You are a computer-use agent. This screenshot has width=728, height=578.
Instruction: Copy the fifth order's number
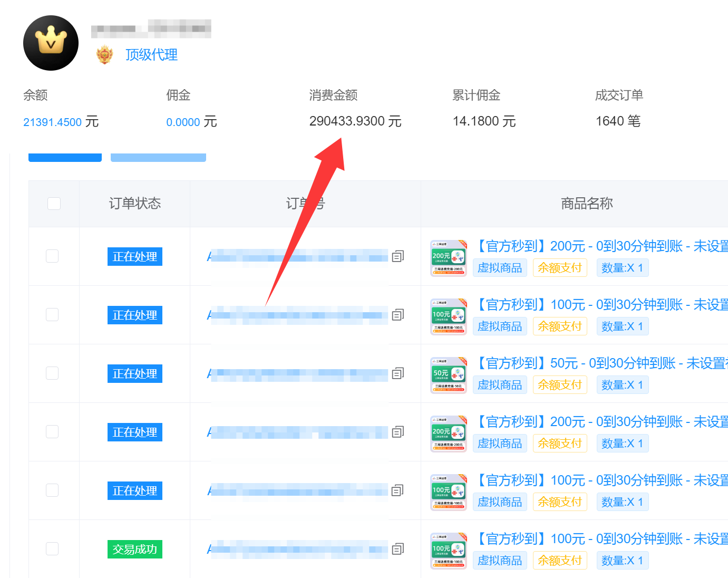[397, 490]
